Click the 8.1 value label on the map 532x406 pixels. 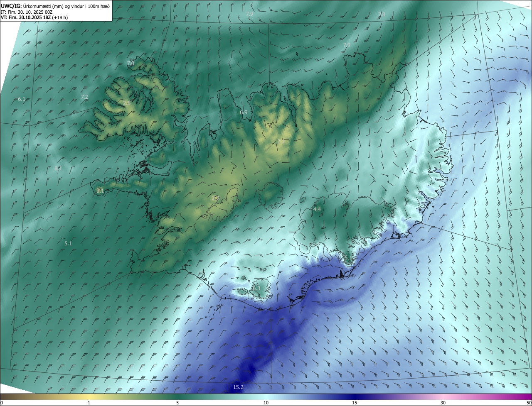(x=58, y=169)
